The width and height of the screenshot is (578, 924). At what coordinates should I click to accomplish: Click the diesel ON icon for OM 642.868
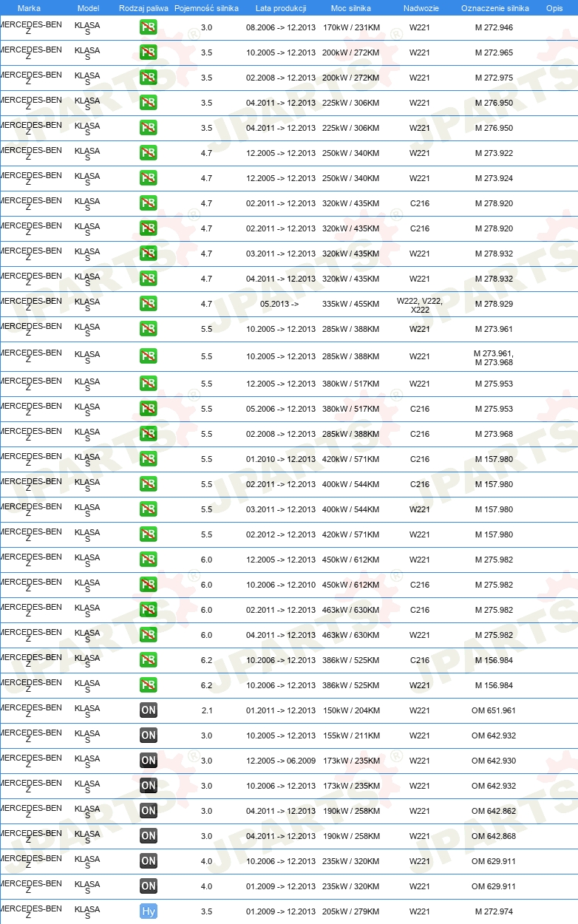(x=148, y=837)
